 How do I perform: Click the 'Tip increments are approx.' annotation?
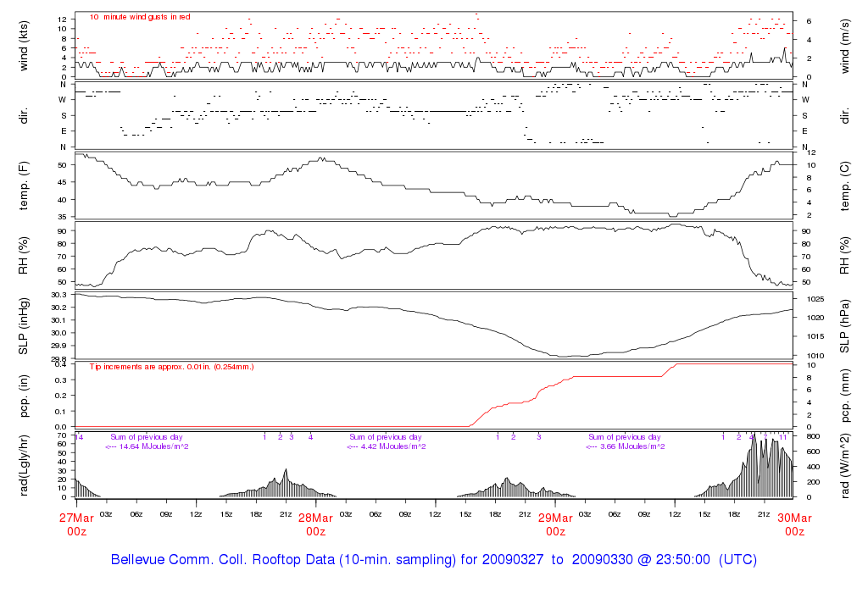point(172,367)
